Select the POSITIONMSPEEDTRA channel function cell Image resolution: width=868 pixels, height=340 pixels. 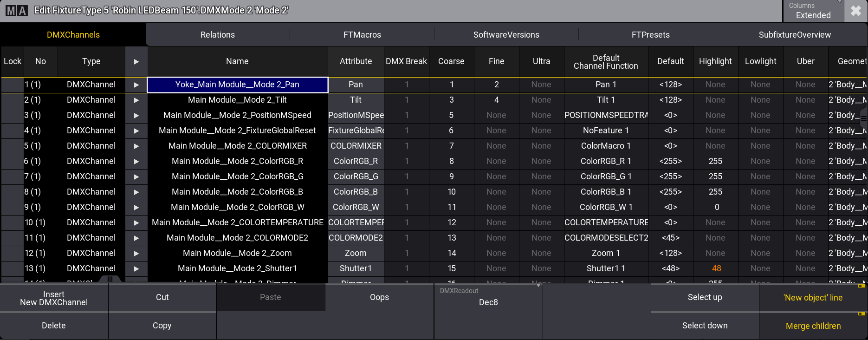[606, 115]
